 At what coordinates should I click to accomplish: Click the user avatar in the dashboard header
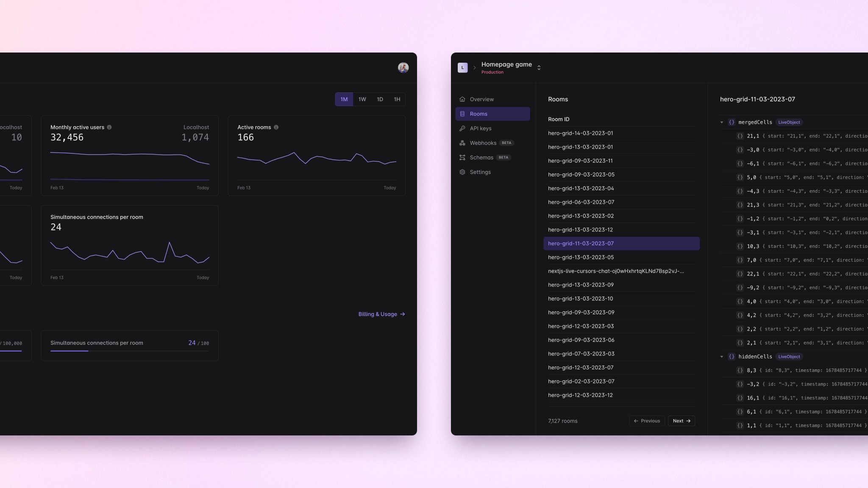tap(403, 67)
